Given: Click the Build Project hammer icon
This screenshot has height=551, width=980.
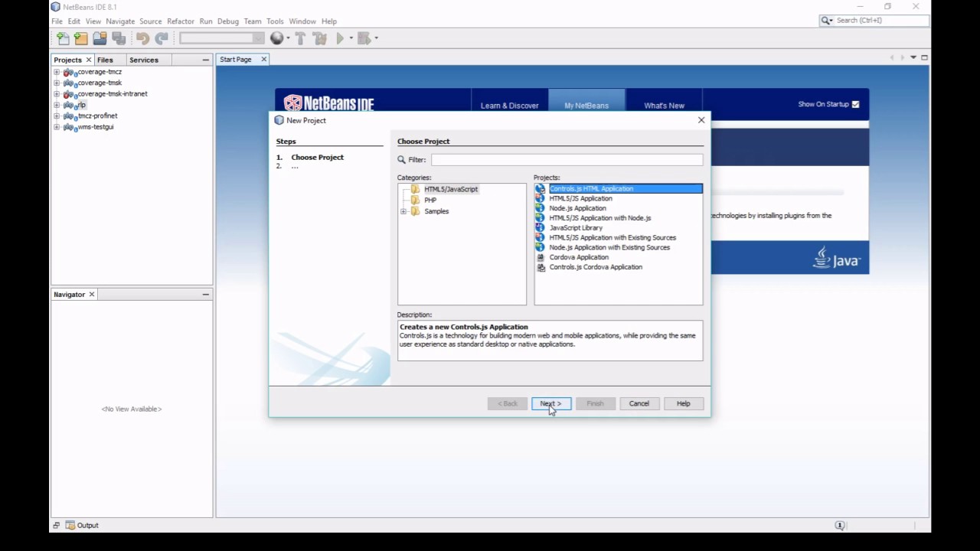Looking at the screenshot, I should tap(301, 38).
